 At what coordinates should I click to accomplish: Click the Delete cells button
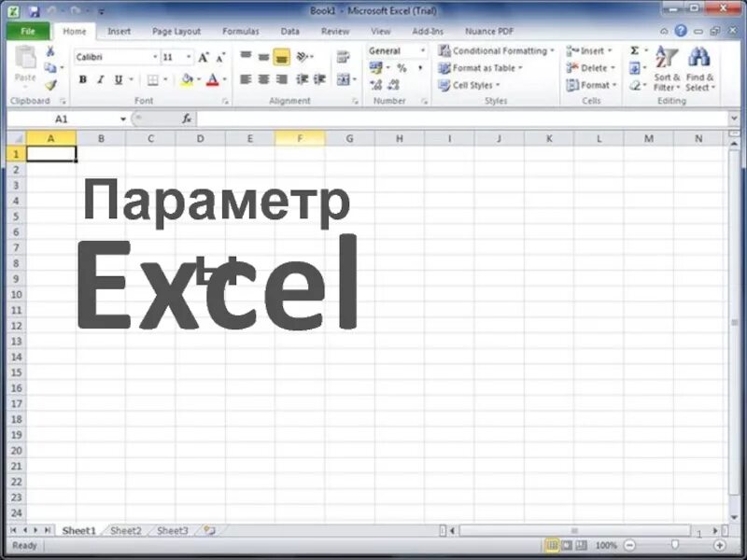[x=591, y=68]
